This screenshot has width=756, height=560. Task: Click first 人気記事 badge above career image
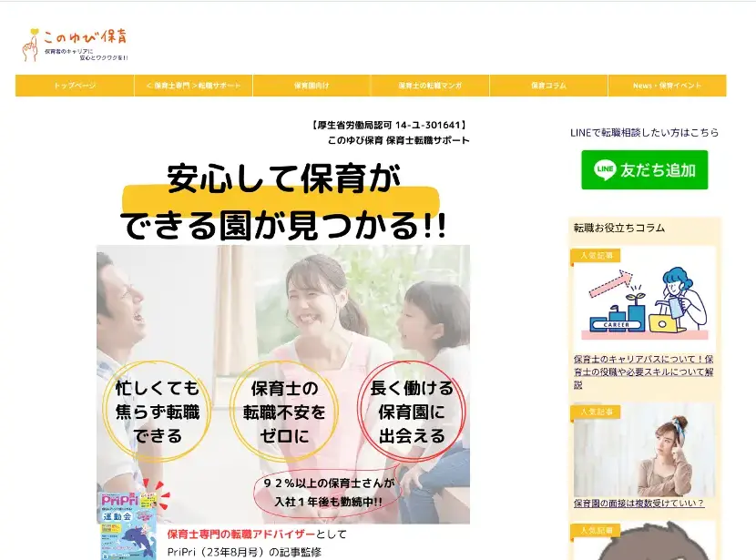595,256
